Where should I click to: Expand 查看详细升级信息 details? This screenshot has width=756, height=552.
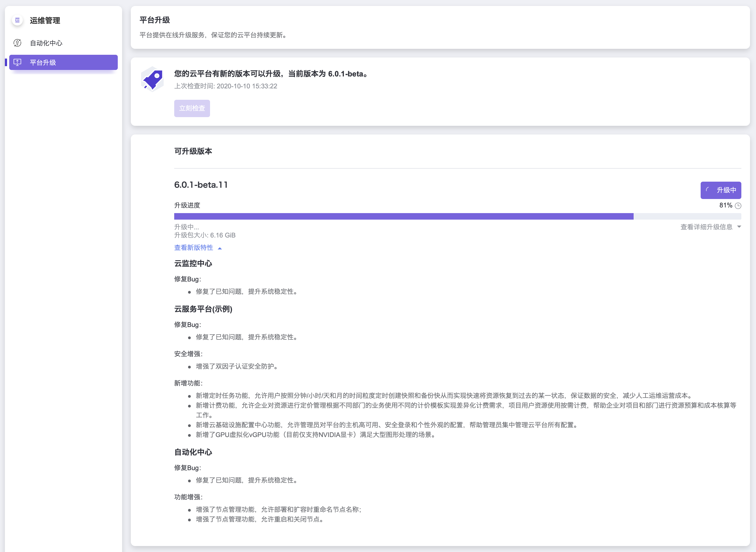[706, 227]
